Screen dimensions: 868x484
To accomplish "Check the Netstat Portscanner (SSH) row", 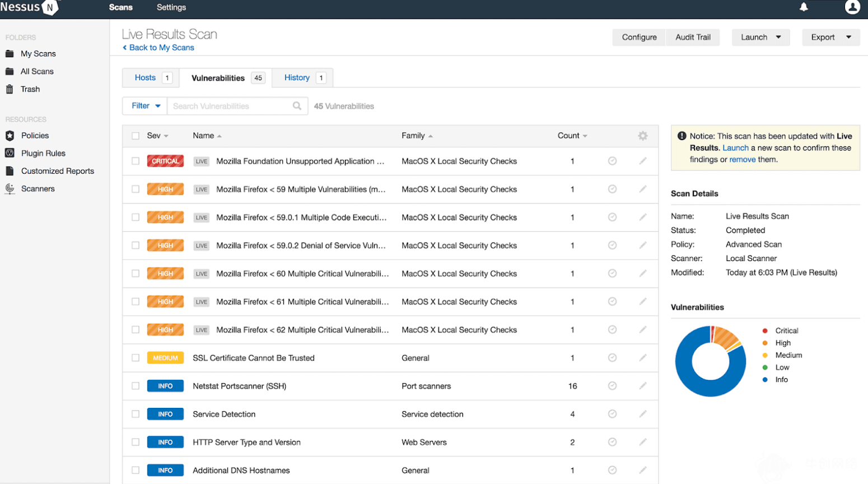I will point(136,386).
